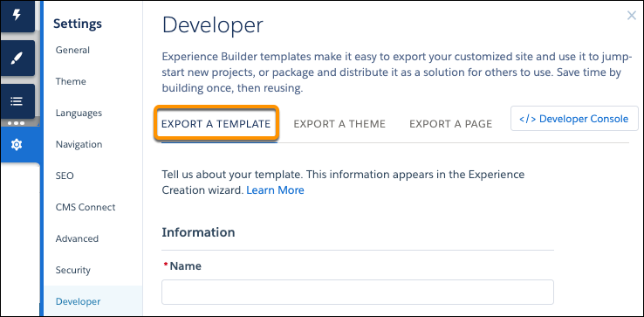Image resolution: width=644 pixels, height=317 pixels.
Task: Select CMS Connect settings
Action: click(86, 207)
